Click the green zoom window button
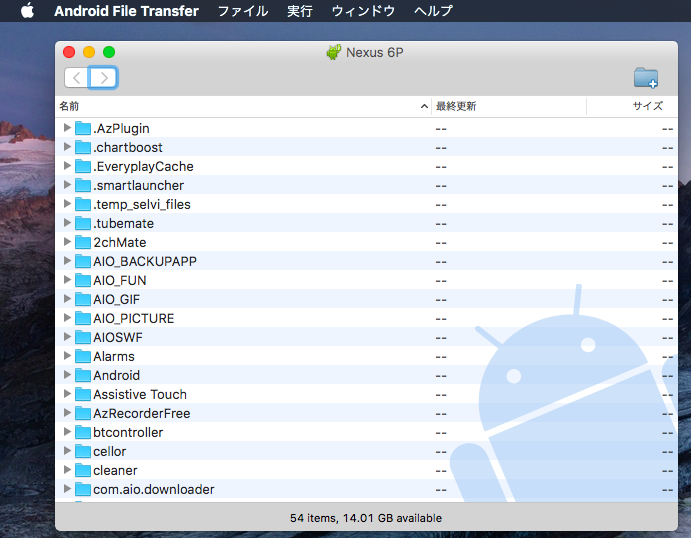Image resolution: width=691 pixels, height=538 pixels. pos(109,52)
